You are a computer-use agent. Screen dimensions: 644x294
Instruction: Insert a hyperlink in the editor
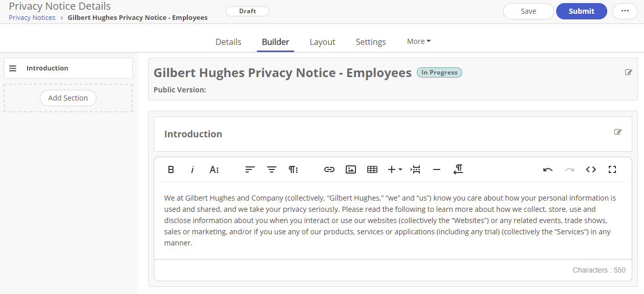tap(329, 169)
